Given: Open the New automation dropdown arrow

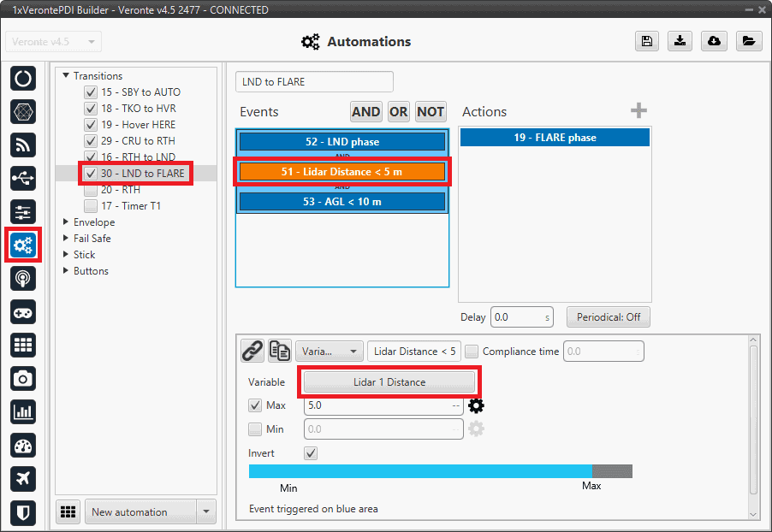Looking at the screenshot, I should [x=205, y=512].
